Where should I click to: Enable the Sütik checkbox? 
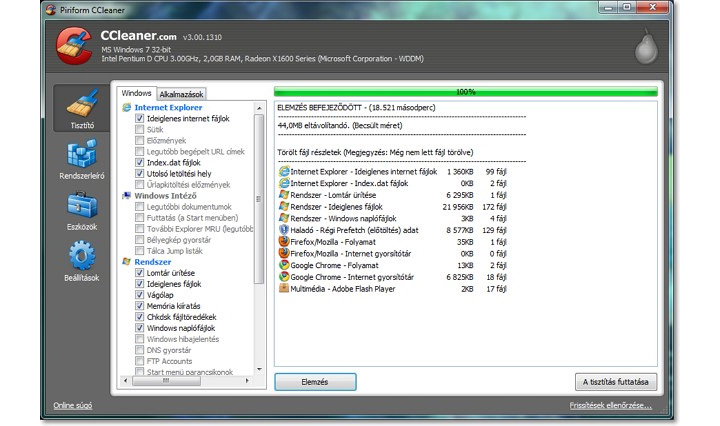pyautogui.click(x=140, y=130)
